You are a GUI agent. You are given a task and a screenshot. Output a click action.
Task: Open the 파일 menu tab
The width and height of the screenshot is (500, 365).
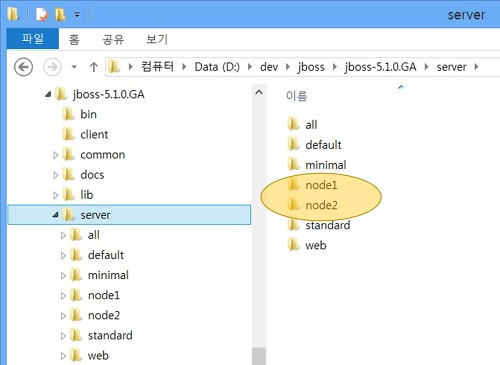click(x=33, y=39)
